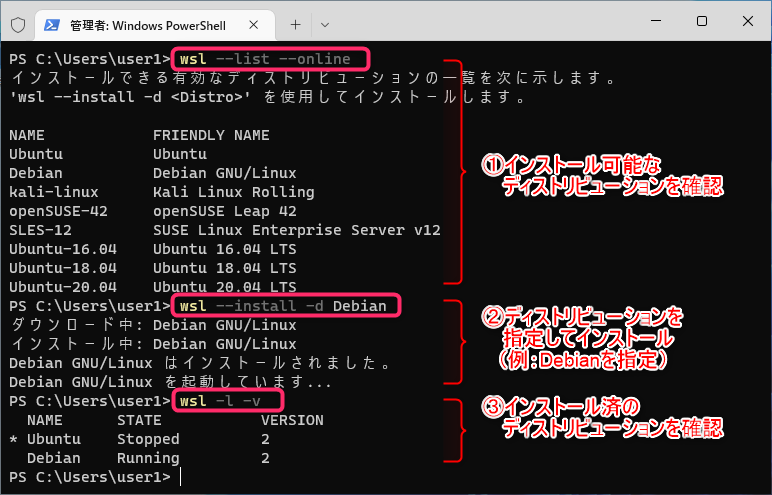Open a new tab with plus button
The height and width of the screenshot is (495, 772).
coord(295,25)
